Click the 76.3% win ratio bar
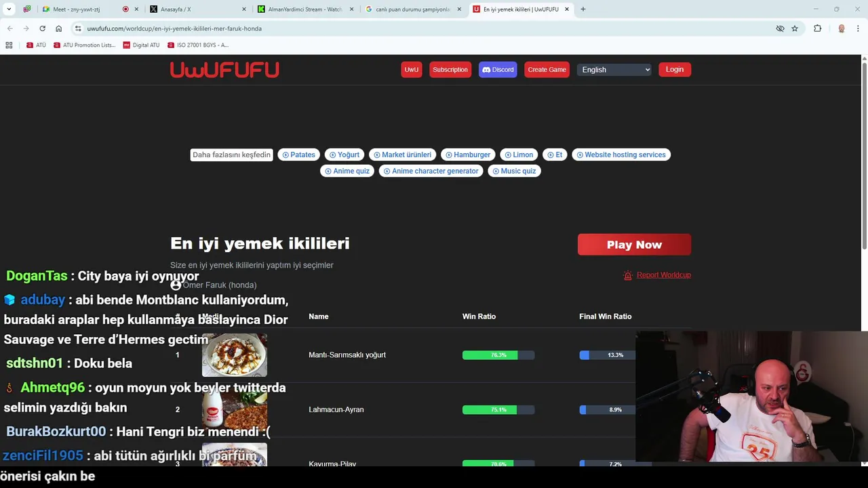Image resolution: width=868 pixels, height=488 pixels. (x=498, y=355)
